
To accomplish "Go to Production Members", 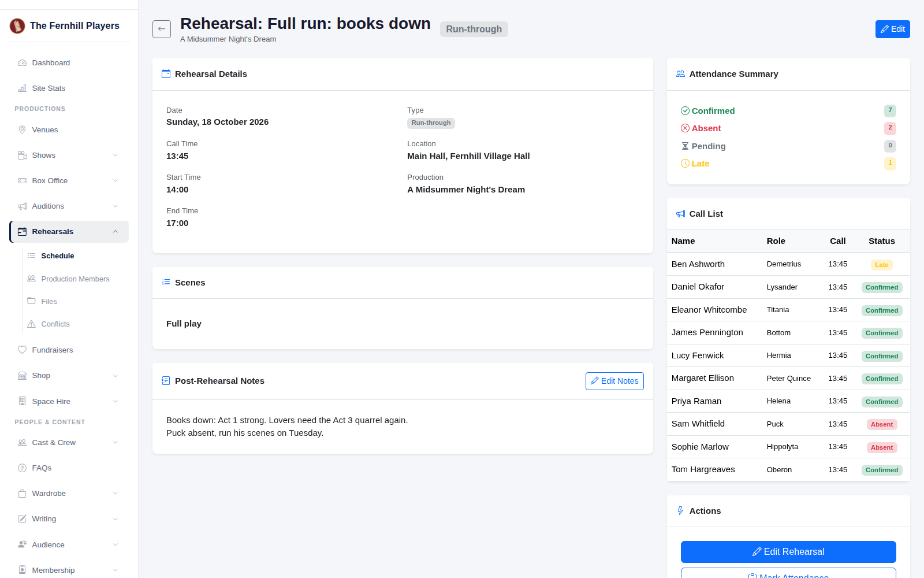I will tap(75, 279).
